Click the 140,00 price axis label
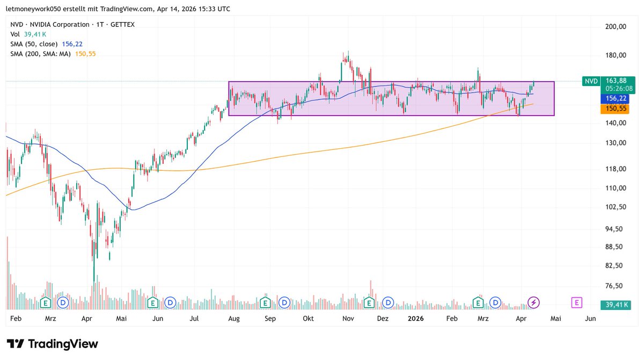 tap(616, 123)
